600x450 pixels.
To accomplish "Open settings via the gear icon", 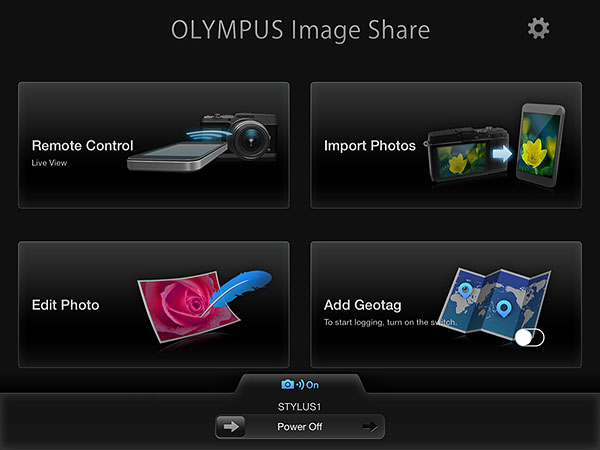I will 538,28.
